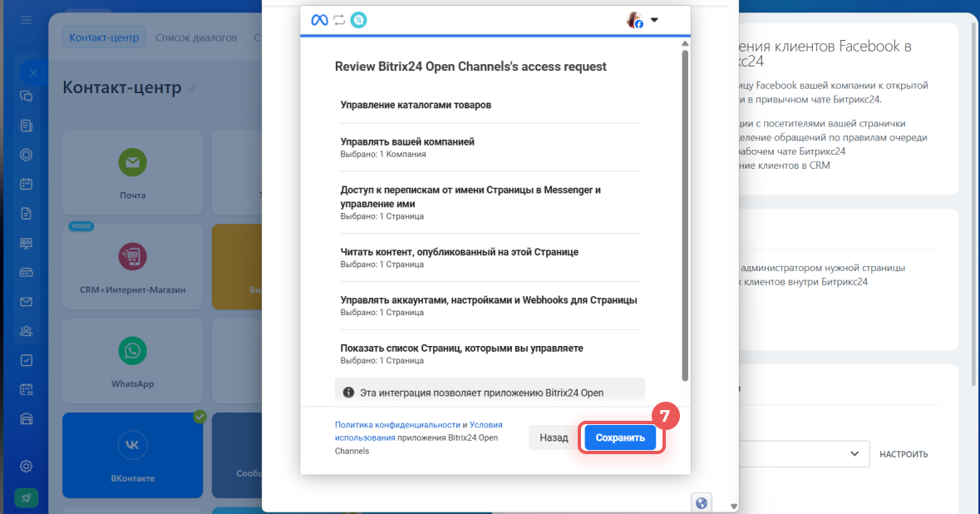Click the dialog vertical scrollbar thumb
The image size is (980, 514).
pos(685,215)
